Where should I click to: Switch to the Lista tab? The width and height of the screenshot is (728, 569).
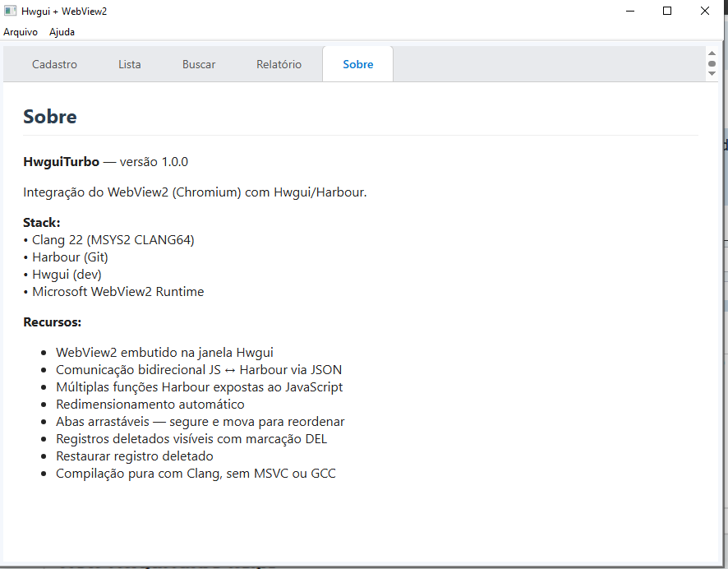130,64
